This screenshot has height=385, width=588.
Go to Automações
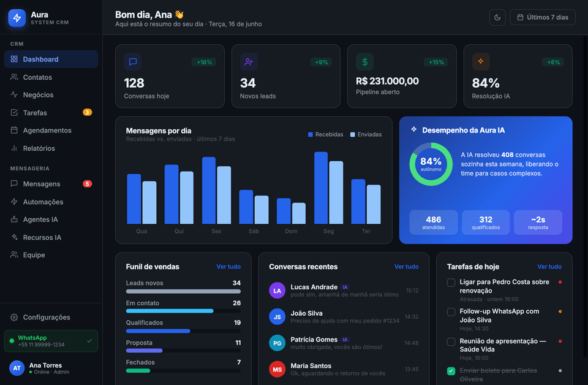(x=51, y=202)
